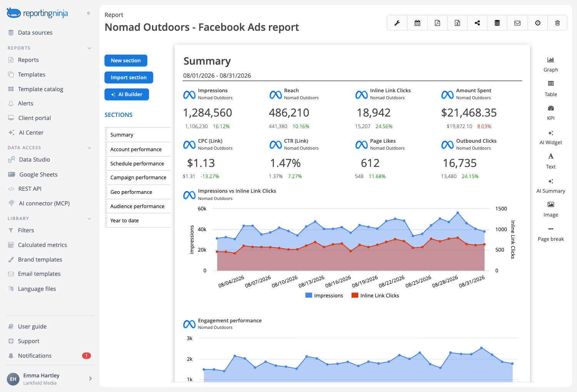The height and width of the screenshot is (392, 577).
Task: Toggle Inline Link Clicks red legend swatch
Action: 355,295
